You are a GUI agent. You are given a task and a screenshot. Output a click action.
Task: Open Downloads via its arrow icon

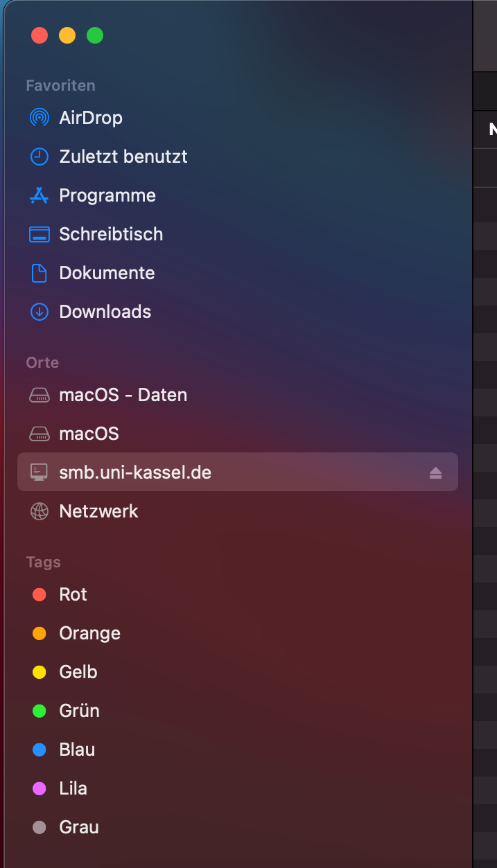[40, 312]
